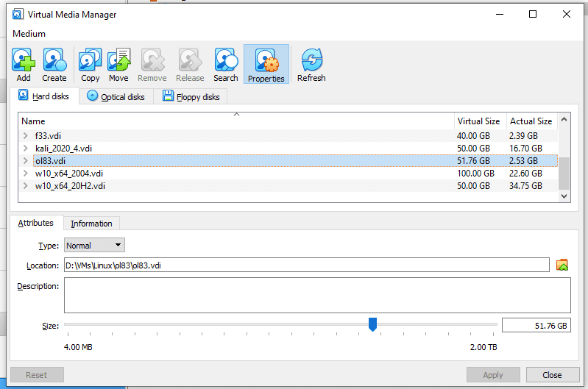The image size is (588, 389).
Task: Click the Move disk icon
Action: [118, 63]
